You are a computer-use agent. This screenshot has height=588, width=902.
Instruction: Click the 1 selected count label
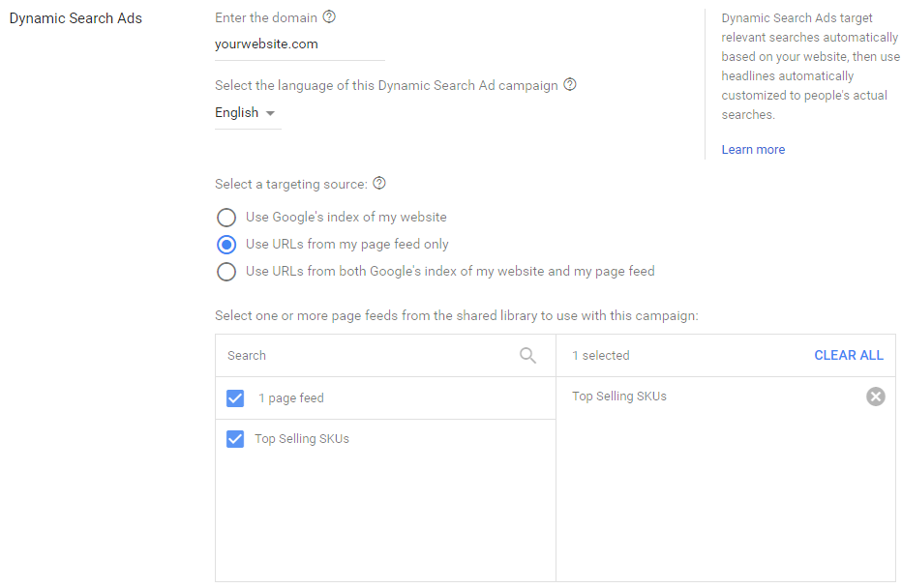(x=601, y=356)
